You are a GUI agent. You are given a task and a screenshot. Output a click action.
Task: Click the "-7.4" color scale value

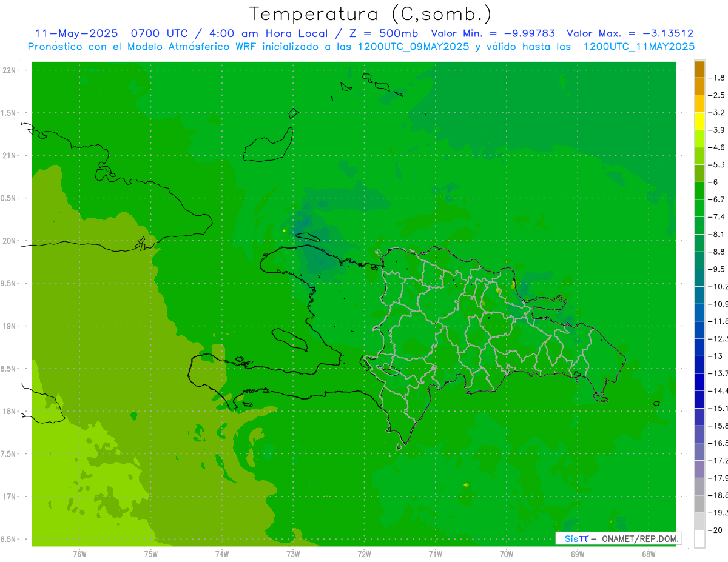[716, 216]
